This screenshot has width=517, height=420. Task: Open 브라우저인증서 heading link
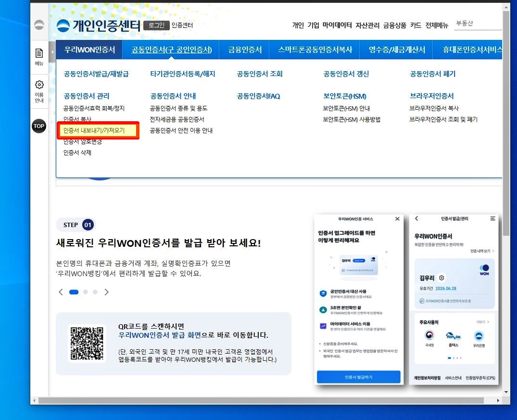point(431,96)
